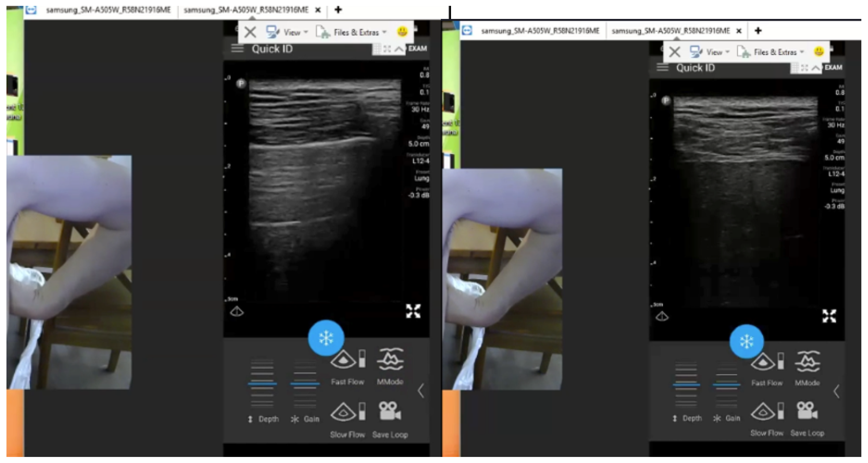Toggle fullscreen icon in right remote toolbar
Viewport: 868px width, 463px height.
coord(804,68)
